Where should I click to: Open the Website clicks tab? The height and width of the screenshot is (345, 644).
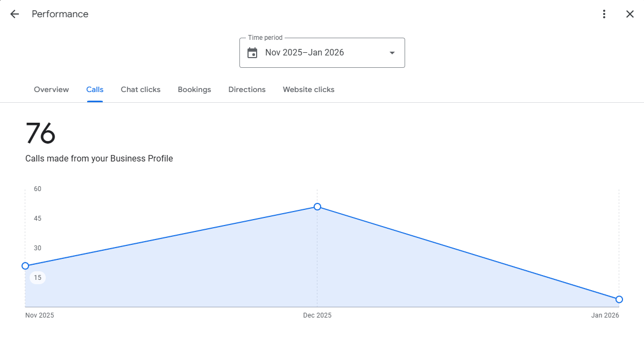coord(308,89)
